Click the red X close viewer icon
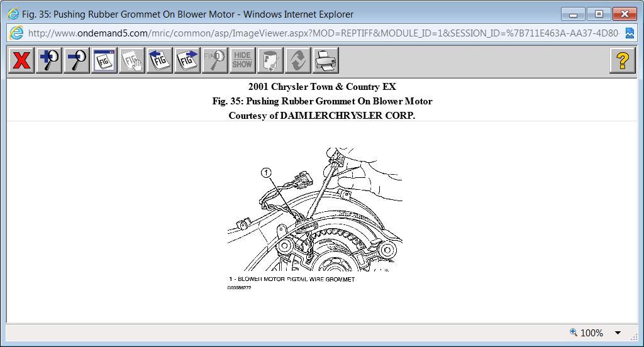 coord(21,60)
